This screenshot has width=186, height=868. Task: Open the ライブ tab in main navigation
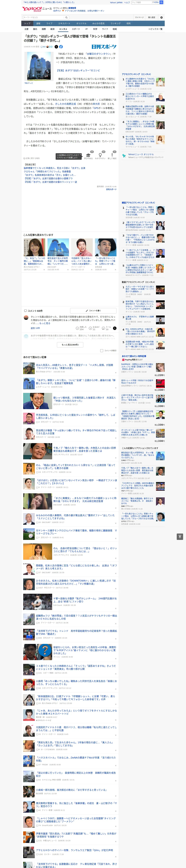pos(49,23)
